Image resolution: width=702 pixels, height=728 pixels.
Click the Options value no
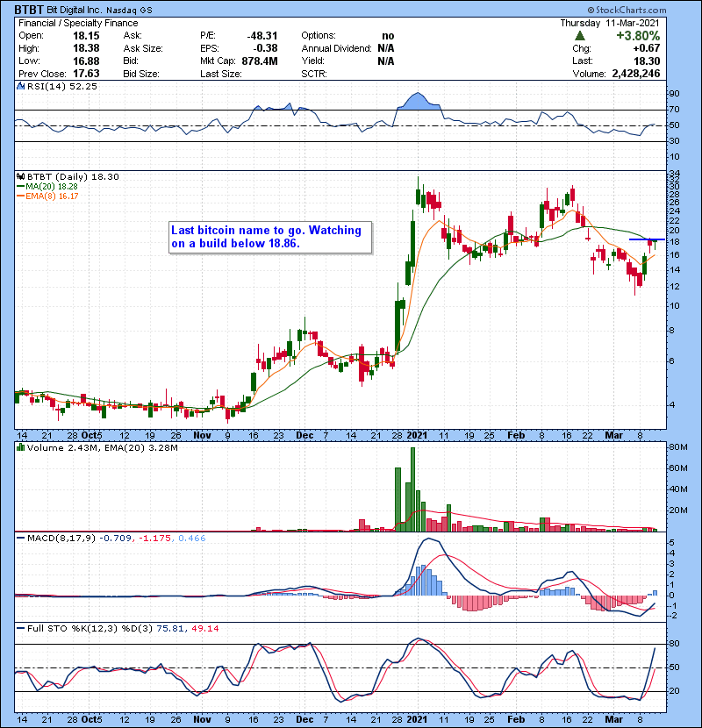[x=388, y=36]
